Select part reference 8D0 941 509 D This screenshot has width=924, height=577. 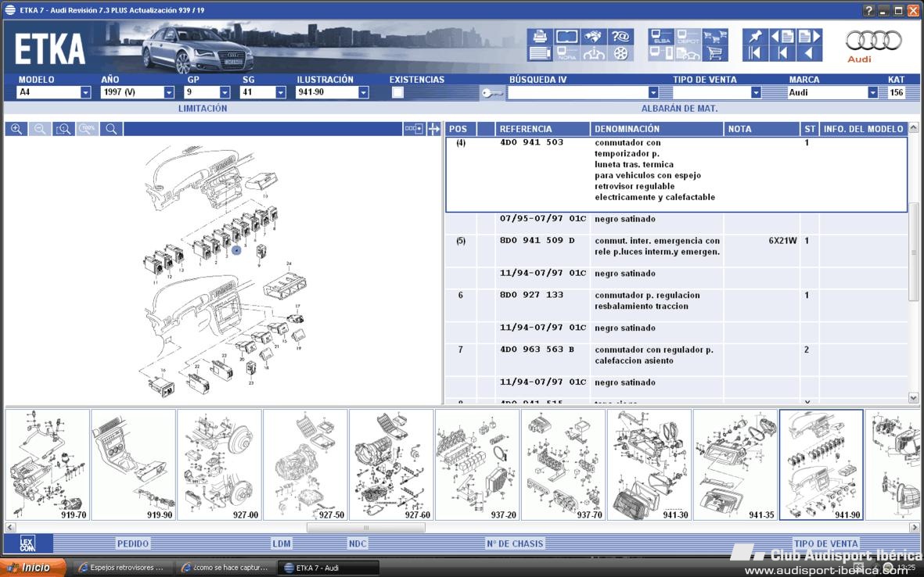(x=537, y=240)
